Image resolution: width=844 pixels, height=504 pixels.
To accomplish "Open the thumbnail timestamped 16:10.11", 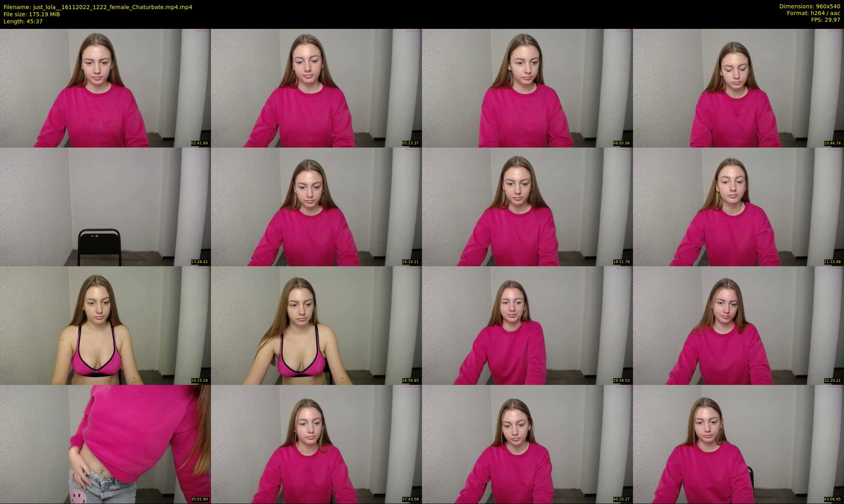I will (x=316, y=207).
